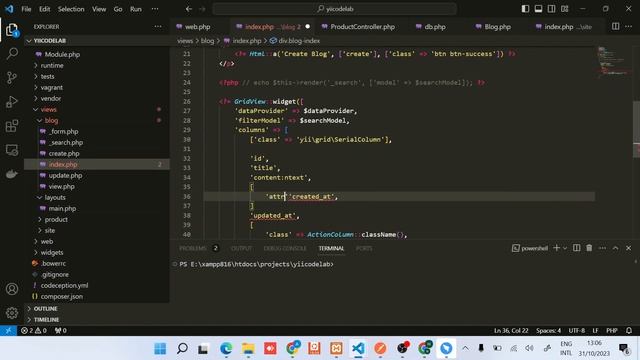Screen dimensions: 640x360
Task: Switch to web.php tab
Action: (x=198, y=27)
